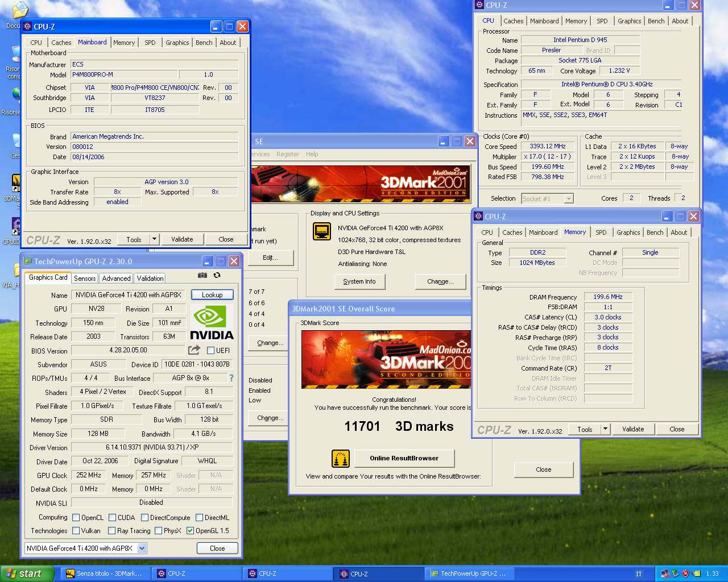Click Validate in Mainboard CPU-Z window
The width and height of the screenshot is (728, 582).
182,239
